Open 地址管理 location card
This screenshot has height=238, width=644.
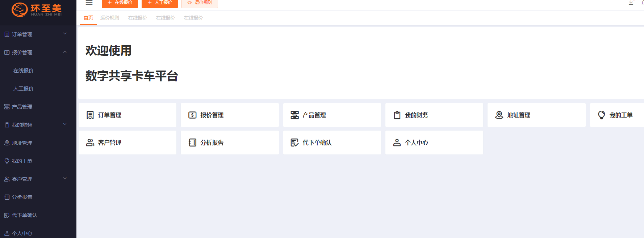[536, 115]
